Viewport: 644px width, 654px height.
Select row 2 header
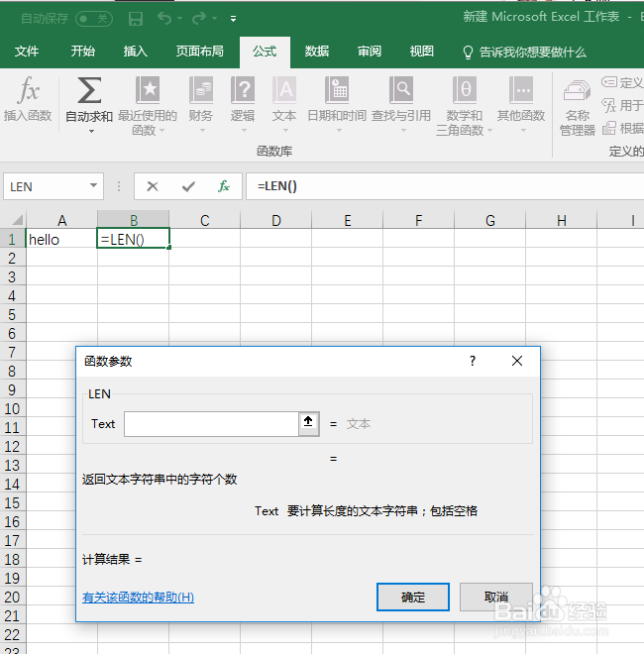[x=13, y=259]
